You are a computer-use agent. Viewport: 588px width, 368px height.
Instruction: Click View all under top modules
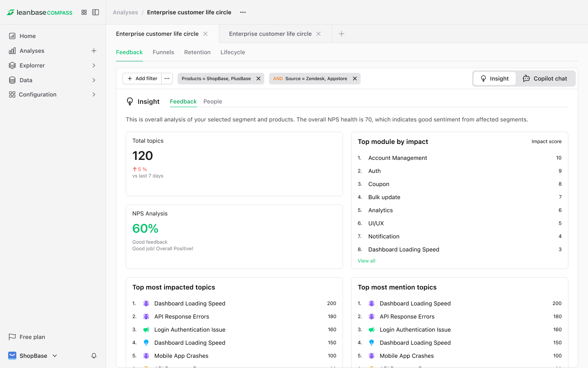coord(366,261)
